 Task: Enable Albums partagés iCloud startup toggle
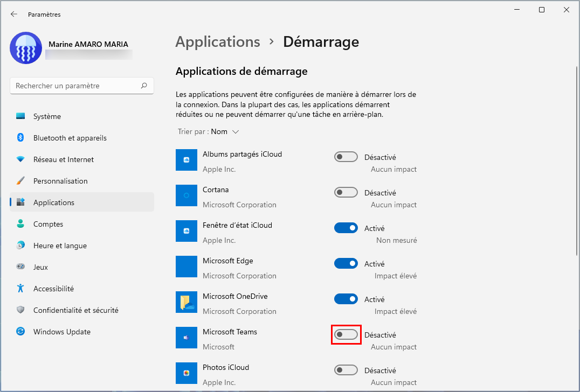point(346,157)
